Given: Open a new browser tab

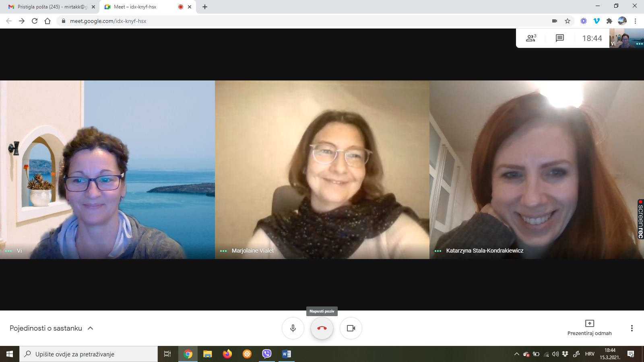Looking at the screenshot, I should (205, 7).
